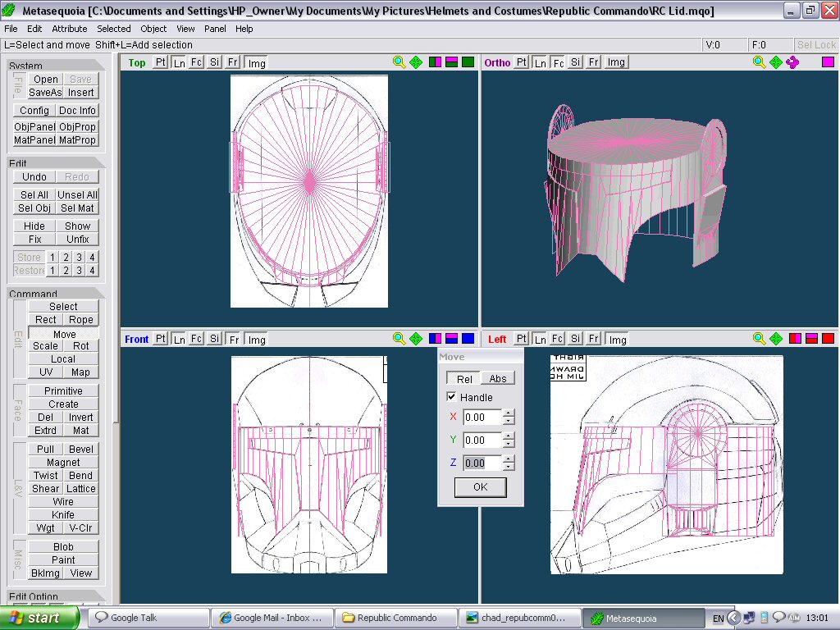Image resolution: width=840 pixels, height=630 pixels.
Task: Click the zoom magnifier in Top view header
Action: point(399,62)
